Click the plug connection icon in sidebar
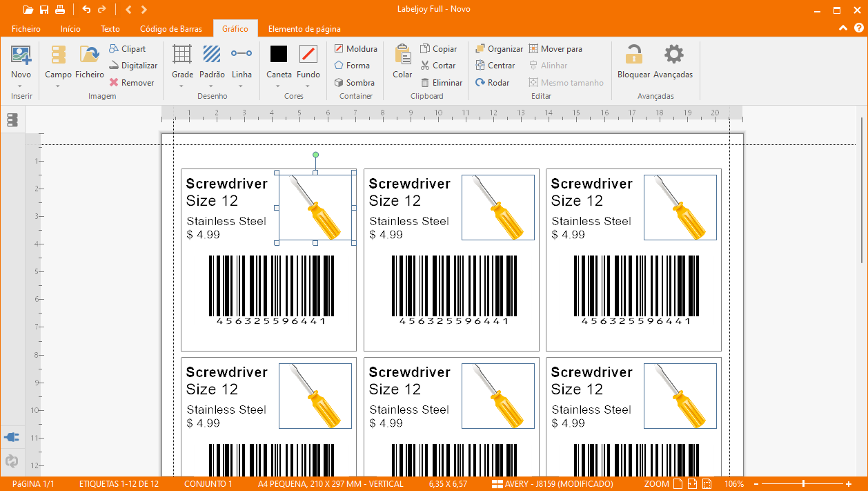This screenshot has height=491, width=868. [12, 437]
